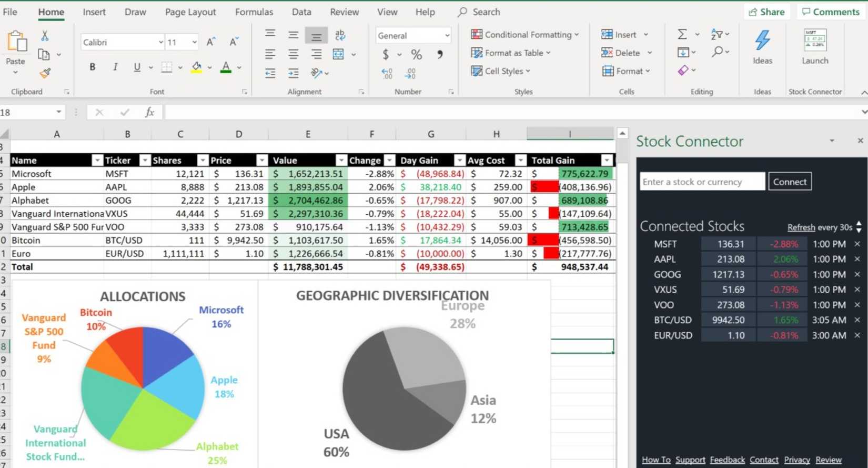This screenshot has height=468, width=868.
Task: Go to Page Layout tab
Action: tap(190, 12)
